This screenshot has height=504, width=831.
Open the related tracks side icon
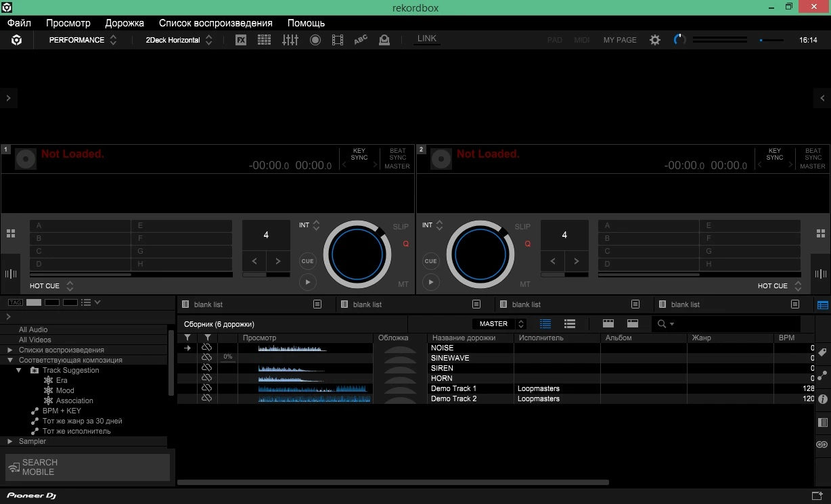click(823, 375)
